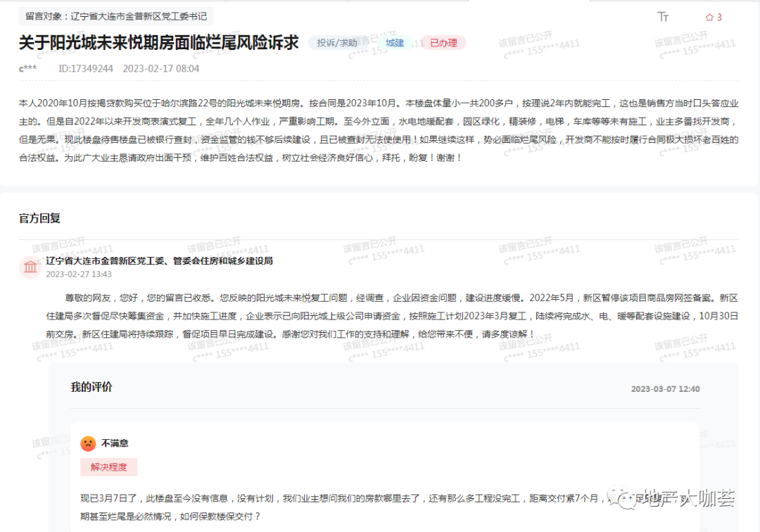Click the 已办理 status tag
This screenshot has height=532, width=760.
[x=443, y=43]
